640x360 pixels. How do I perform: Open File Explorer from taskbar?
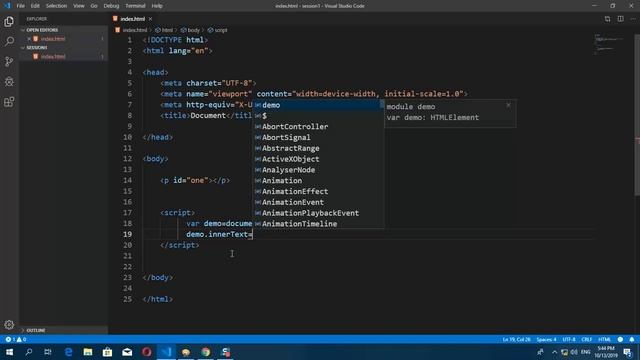tap(88, 352)
